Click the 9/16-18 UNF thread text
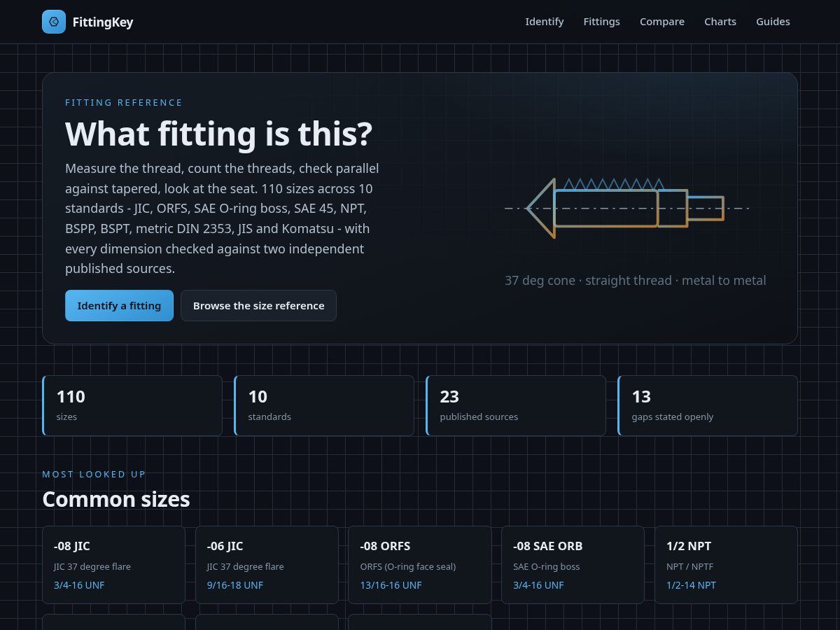The width and height of the screenshot is (840, 630). pos(235,585)
